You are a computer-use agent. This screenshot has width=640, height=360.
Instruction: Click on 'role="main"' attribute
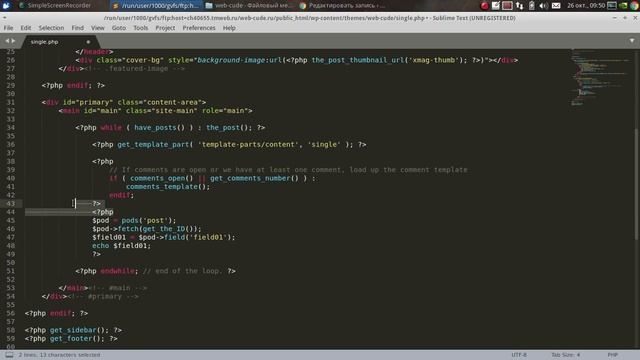point(225,111)
